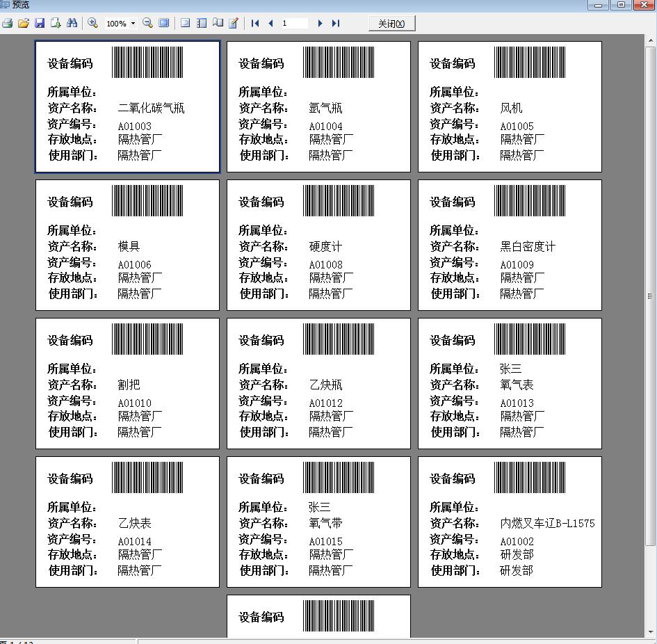Click the thumbnails panel icon
Viewport: 657px width, 644px height.
click(201, 23)
